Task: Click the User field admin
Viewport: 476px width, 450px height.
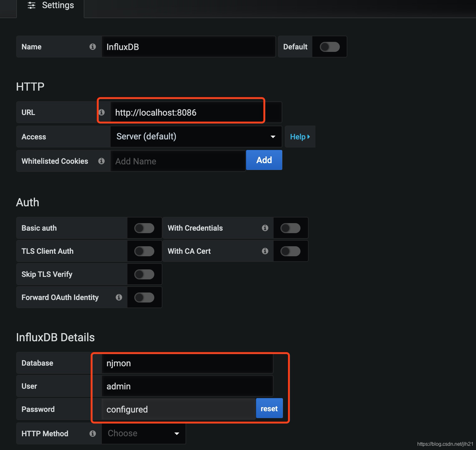Action: [187, 386]
